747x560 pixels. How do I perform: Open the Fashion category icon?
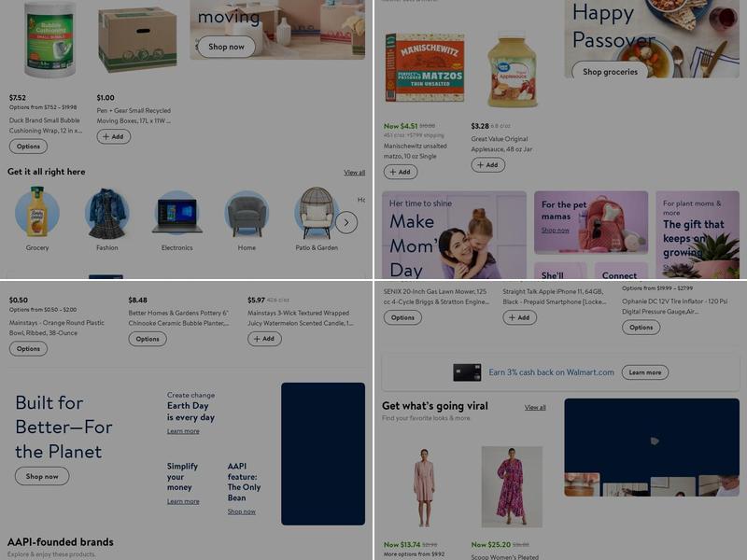[x=107, y=213]
